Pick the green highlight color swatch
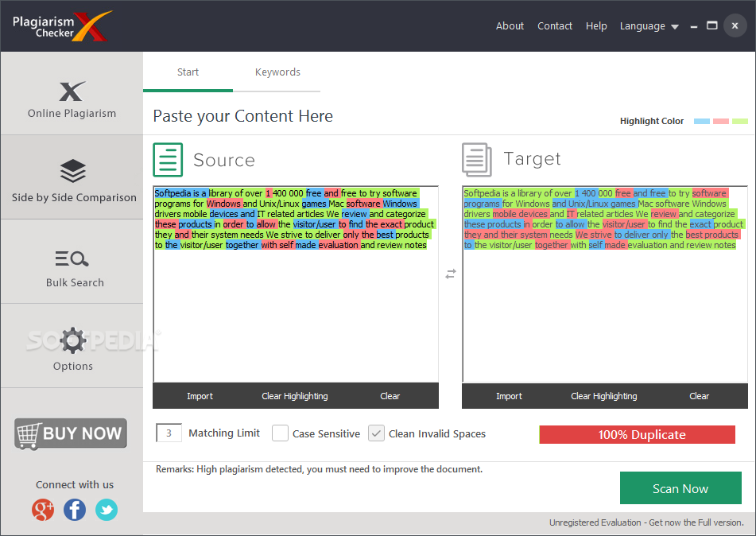Screen dimensions: 756x536 tap(740, 121)
